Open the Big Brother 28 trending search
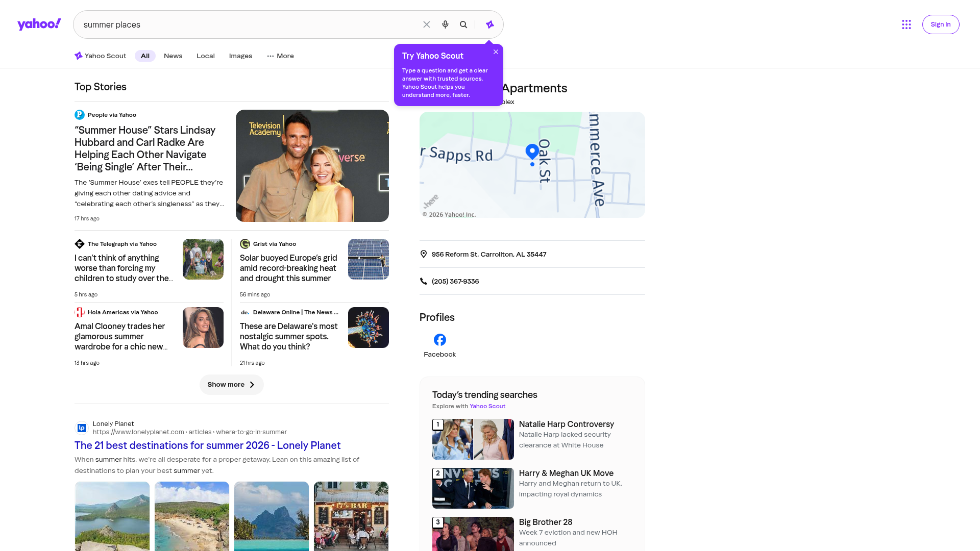 pos(546,522)
